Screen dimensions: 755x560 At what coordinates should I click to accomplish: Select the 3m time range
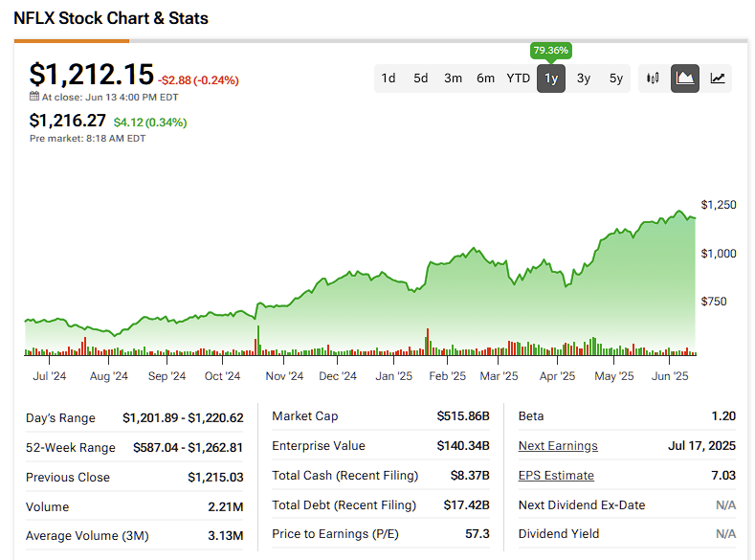pyautogui.click(x=453, y=78)
